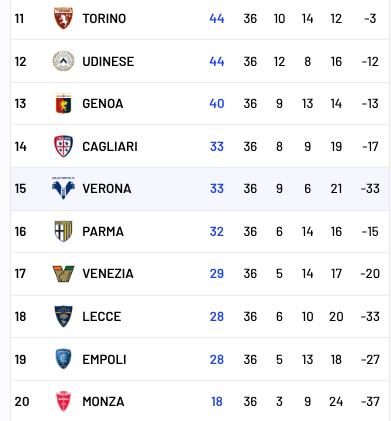391x421 pixels.
Task: Click Monza's 18 points value
Action: point(217,402)
